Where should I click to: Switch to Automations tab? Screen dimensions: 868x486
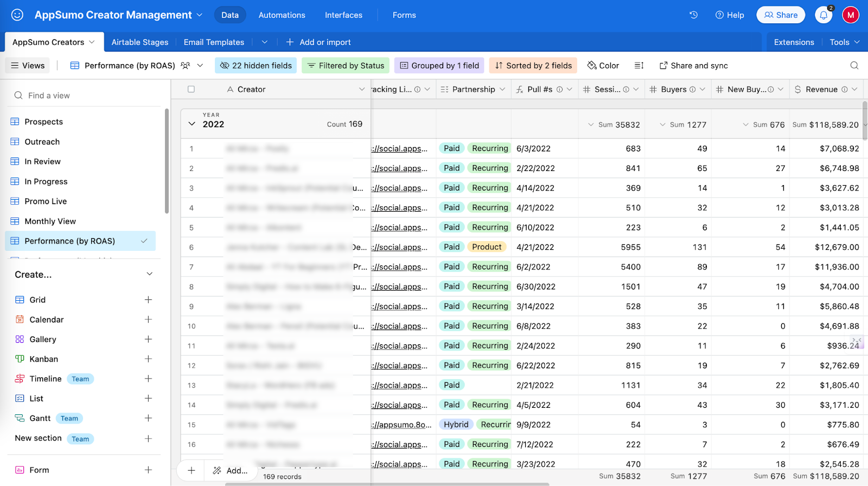pyautogui.click(x=282, y=15)
